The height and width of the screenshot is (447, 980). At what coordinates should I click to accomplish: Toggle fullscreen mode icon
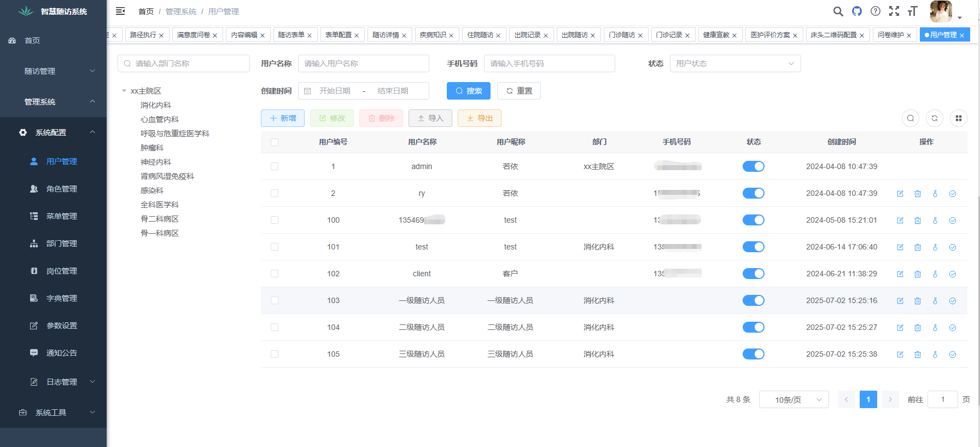pyautogui.click(x=894, y=11)
